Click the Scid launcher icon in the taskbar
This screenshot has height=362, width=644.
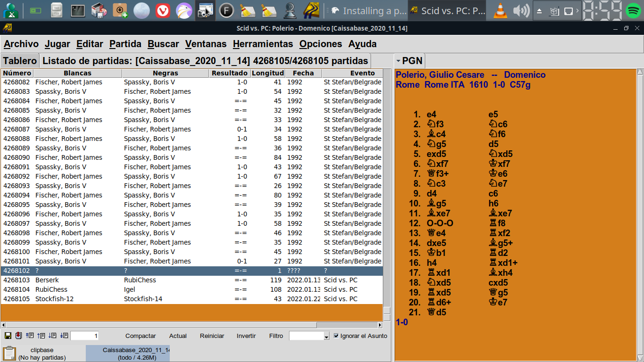click(x=311, y=10)
